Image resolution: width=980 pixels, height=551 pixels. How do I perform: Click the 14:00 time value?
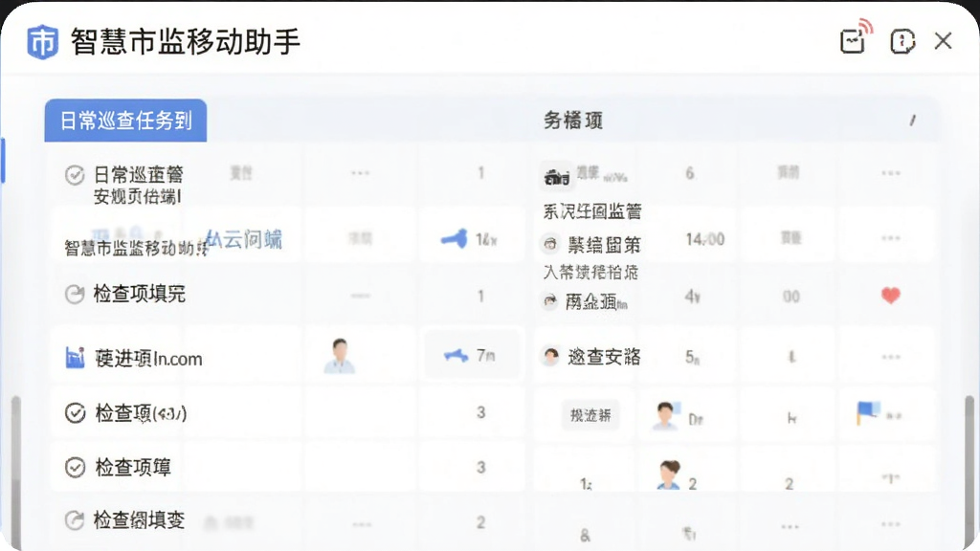click(x=705, y=239)
